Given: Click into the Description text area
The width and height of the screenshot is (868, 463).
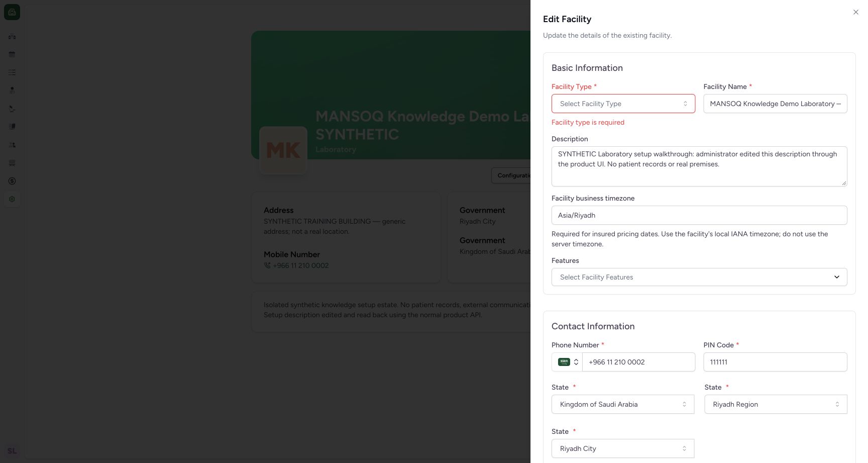Looking at the screenshot, I should [699, 166].
